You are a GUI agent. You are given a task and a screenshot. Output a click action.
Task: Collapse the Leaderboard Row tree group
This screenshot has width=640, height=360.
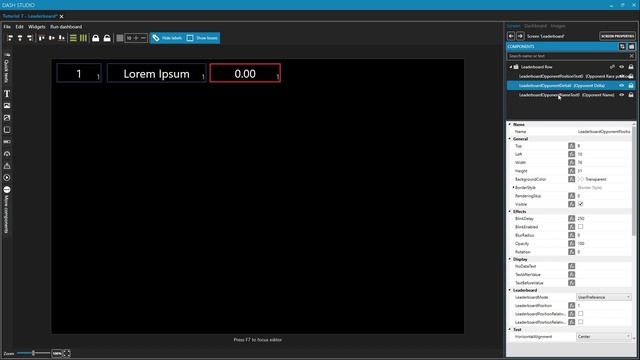pos(510,67)
